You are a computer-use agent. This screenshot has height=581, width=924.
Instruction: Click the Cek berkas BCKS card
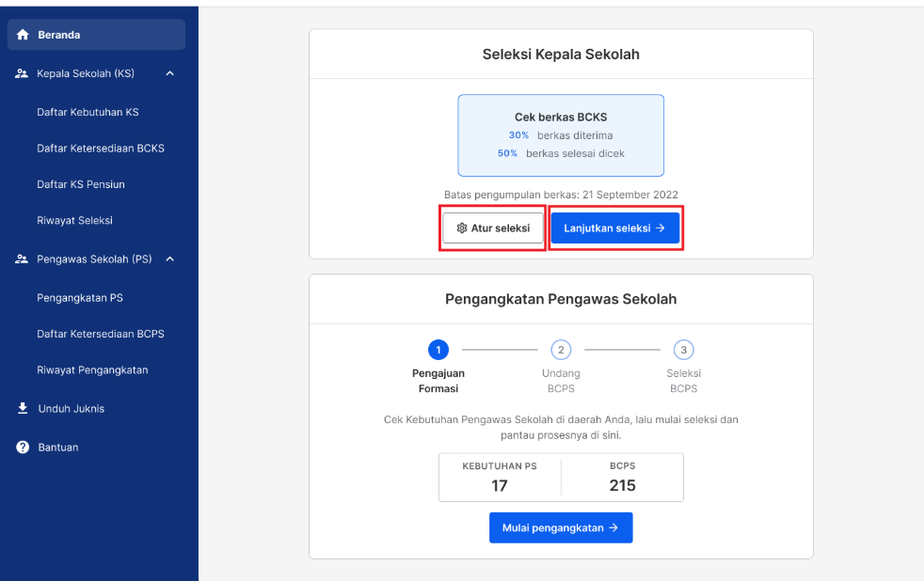561,135
